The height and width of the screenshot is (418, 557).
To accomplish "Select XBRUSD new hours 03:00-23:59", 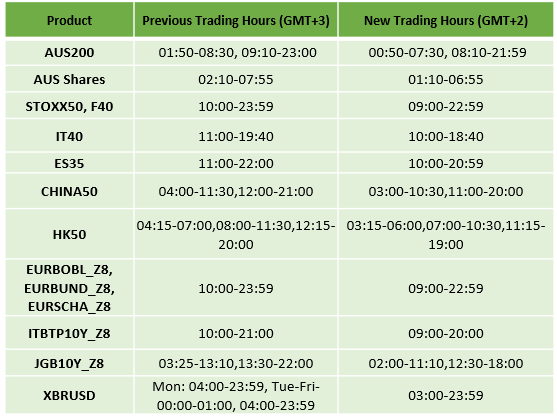I will (x=446, y=395).
